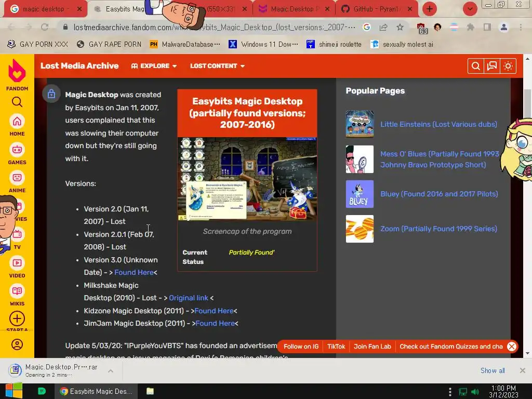Open Little Einsteins popular page link

click(x=438, y=124)
